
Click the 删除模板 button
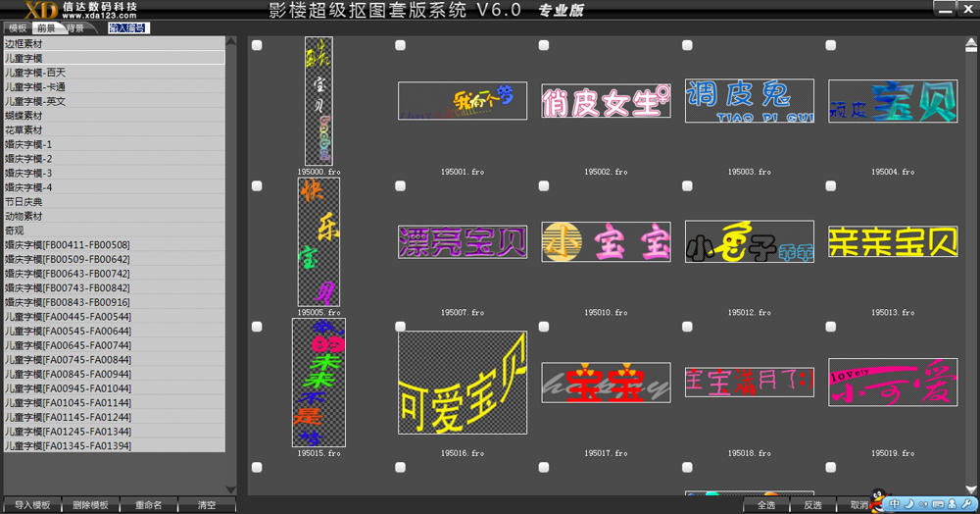point(90,504)
